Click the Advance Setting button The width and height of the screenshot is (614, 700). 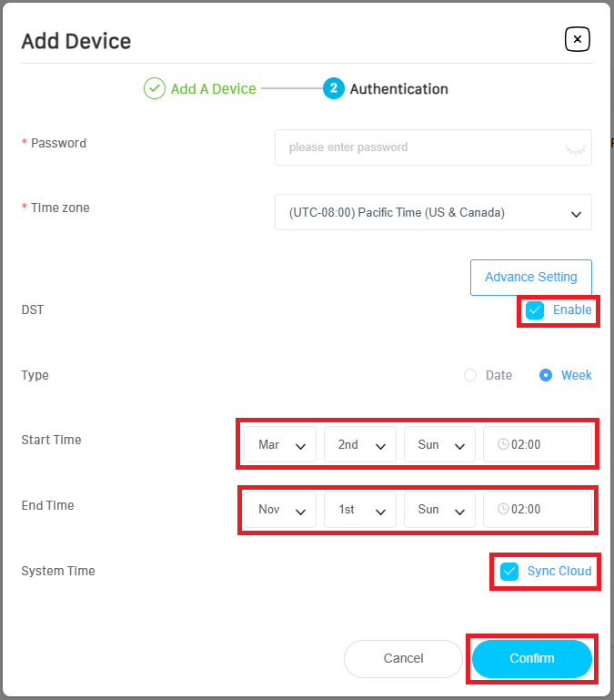pyautogui.click(x=530, y=278)
